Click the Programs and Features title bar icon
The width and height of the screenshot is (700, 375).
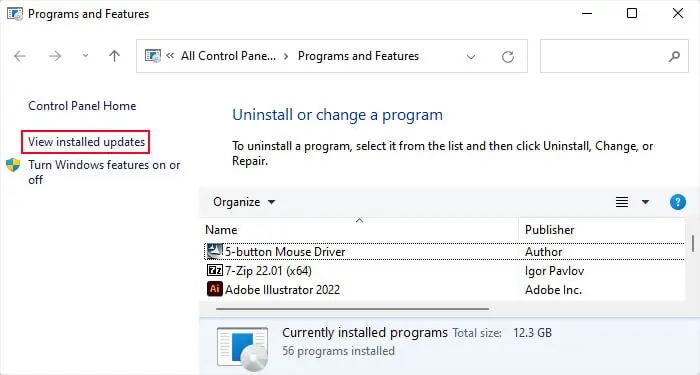pos(15,14)
